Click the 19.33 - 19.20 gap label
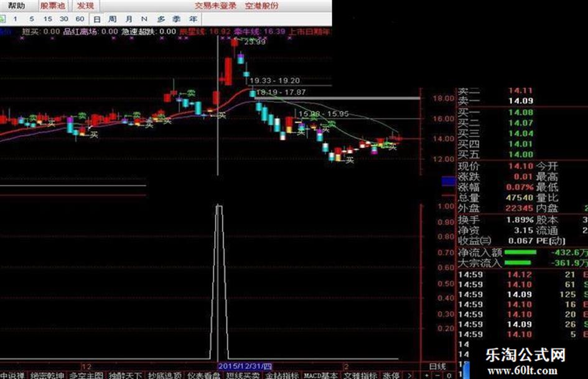This screenshot has width=588, height=379. click(274, 81)
